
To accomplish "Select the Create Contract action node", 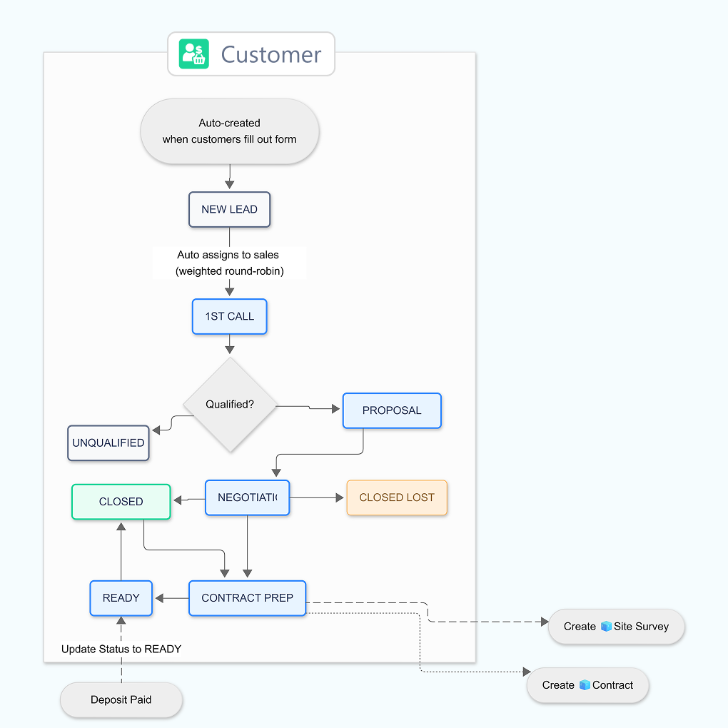I will click(587, 685).
